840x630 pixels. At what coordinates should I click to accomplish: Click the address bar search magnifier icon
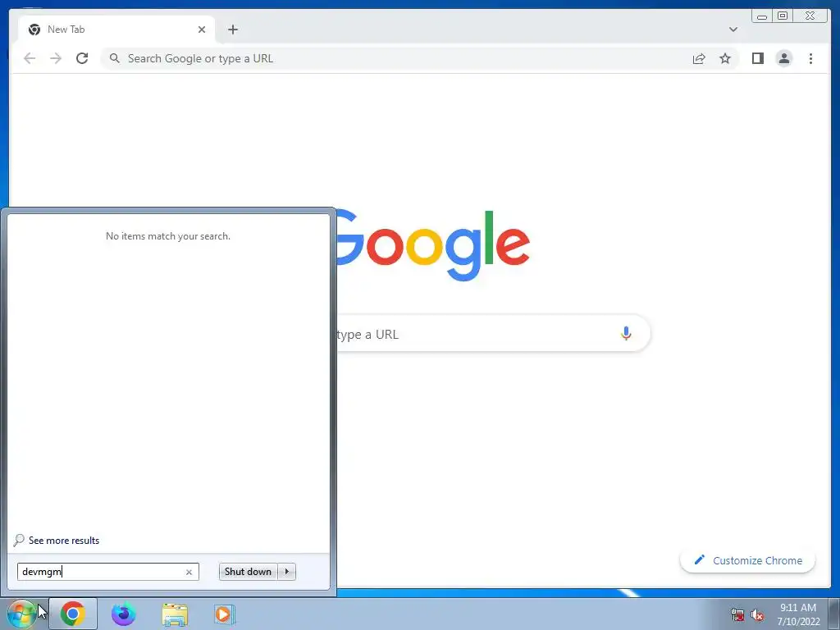(114, 58)
